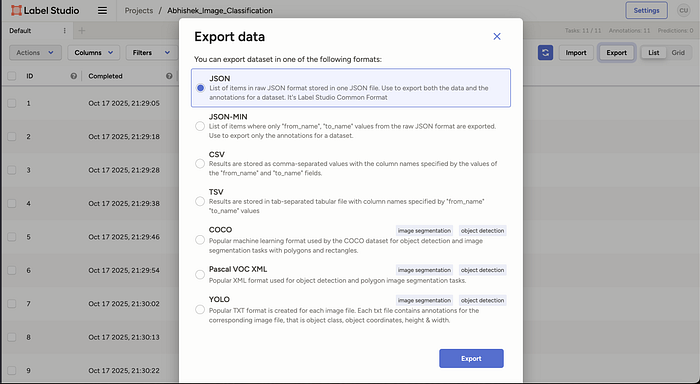Open Abhishek_Image_Classification breadcrumb

pos(220,10)
